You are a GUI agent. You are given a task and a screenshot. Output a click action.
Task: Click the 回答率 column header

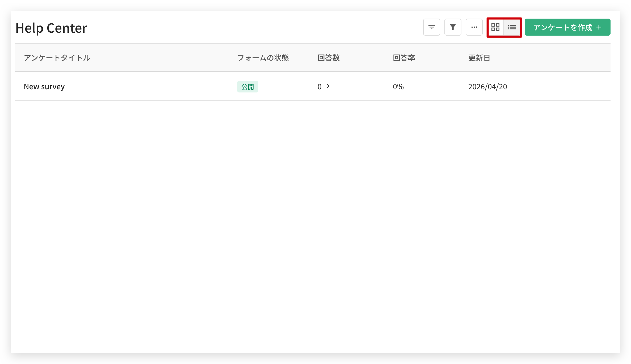(404, 58)
